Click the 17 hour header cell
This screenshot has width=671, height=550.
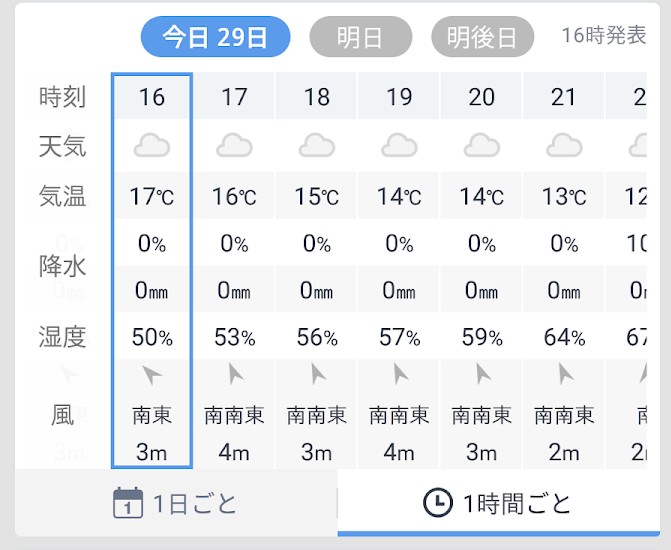tap(234, 97)
